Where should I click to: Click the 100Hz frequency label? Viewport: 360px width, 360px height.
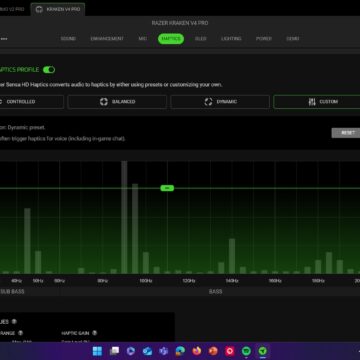click(x=146, y=281)
